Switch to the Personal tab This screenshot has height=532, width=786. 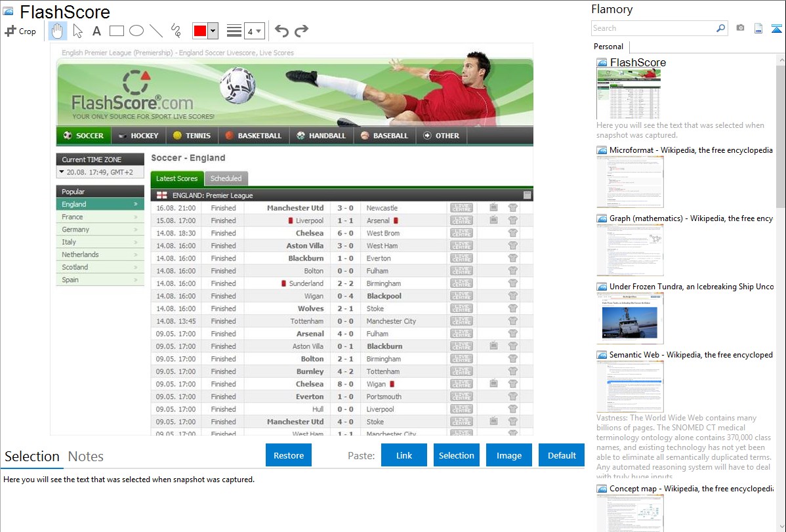(609, 47)
